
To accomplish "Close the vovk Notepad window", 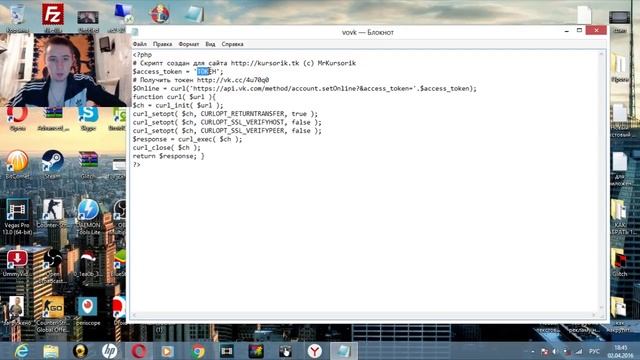I will coord(596,30).
